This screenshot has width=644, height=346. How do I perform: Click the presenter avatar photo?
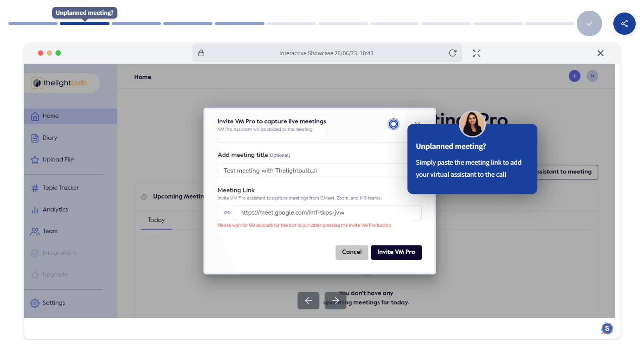[472, 124]
